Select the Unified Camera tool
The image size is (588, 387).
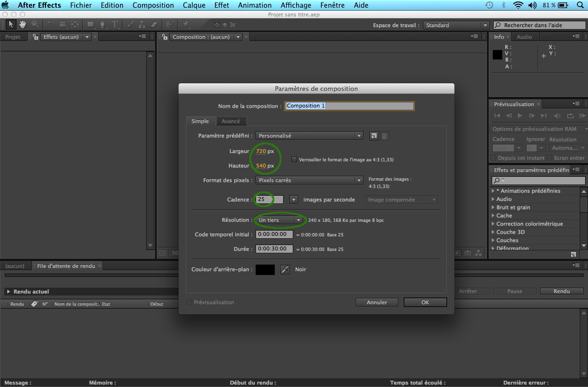point(63,25)
